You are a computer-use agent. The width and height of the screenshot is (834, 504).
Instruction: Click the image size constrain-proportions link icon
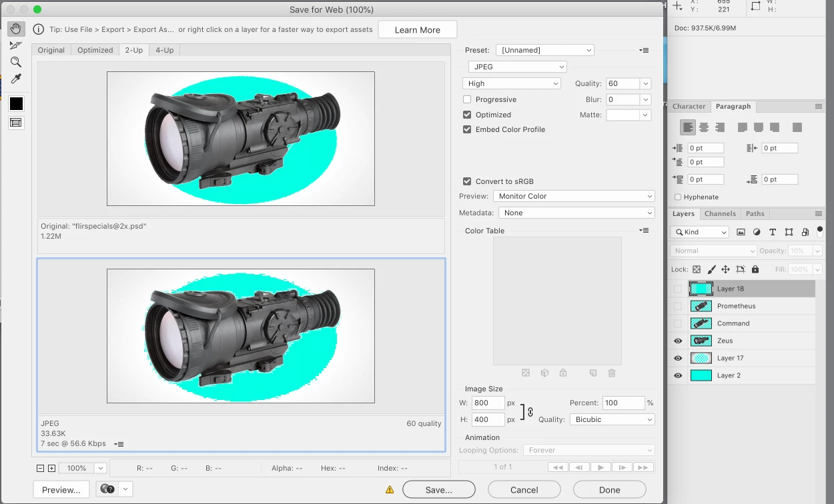tap(530, 412)
